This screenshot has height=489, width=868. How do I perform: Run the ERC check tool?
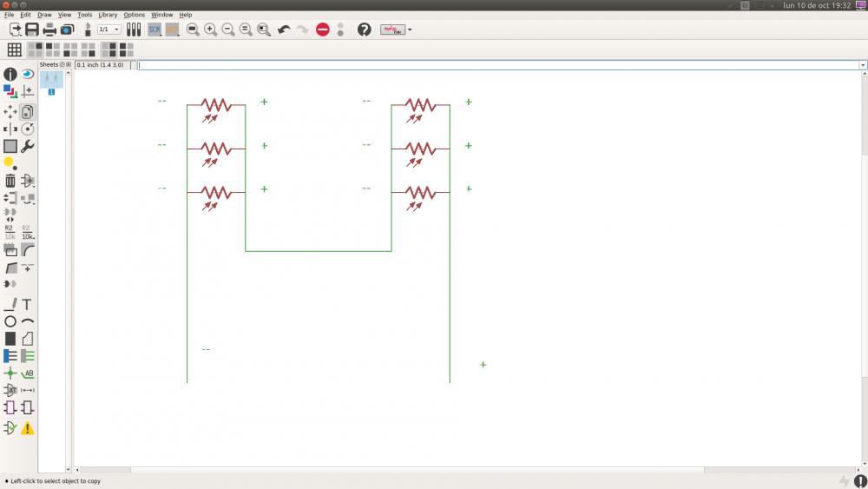pos(10,427)
